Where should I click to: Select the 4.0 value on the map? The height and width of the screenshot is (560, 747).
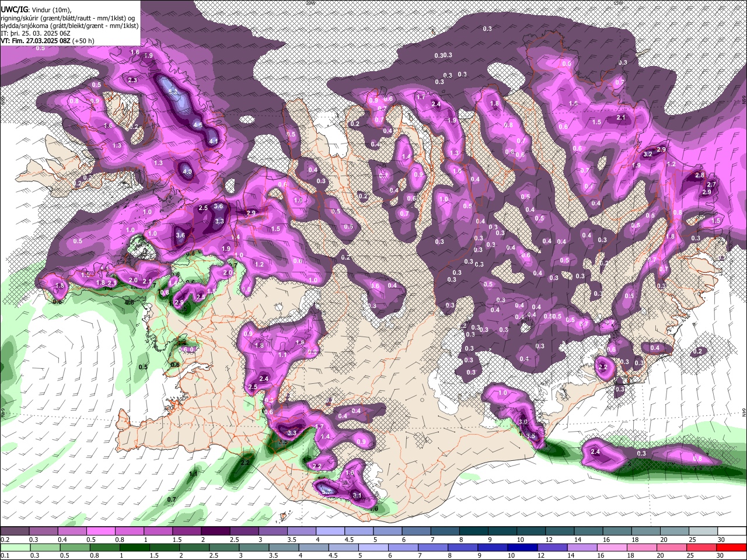[187, 172]
